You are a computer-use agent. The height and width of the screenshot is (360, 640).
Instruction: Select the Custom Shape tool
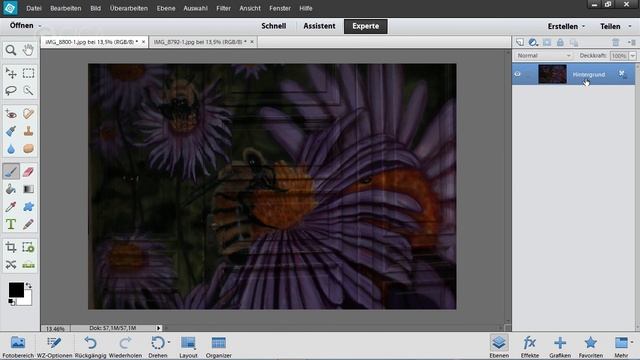coord(28,207)
